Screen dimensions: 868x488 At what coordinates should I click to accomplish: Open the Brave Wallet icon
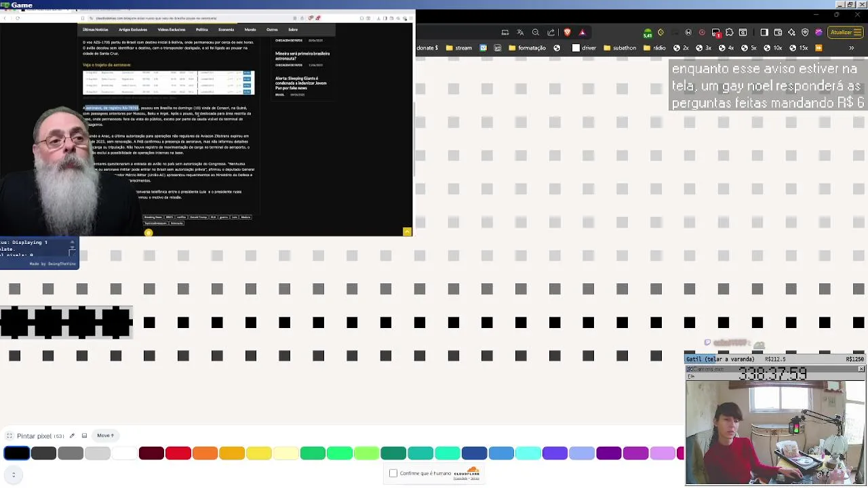click(778, 32)
